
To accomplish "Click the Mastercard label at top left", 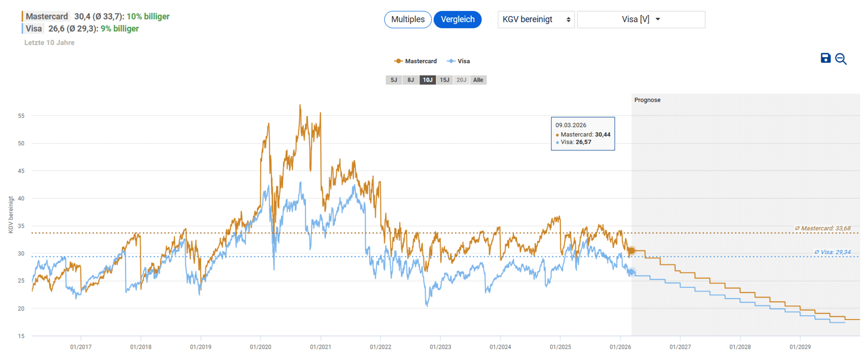I will click(47, 17).
